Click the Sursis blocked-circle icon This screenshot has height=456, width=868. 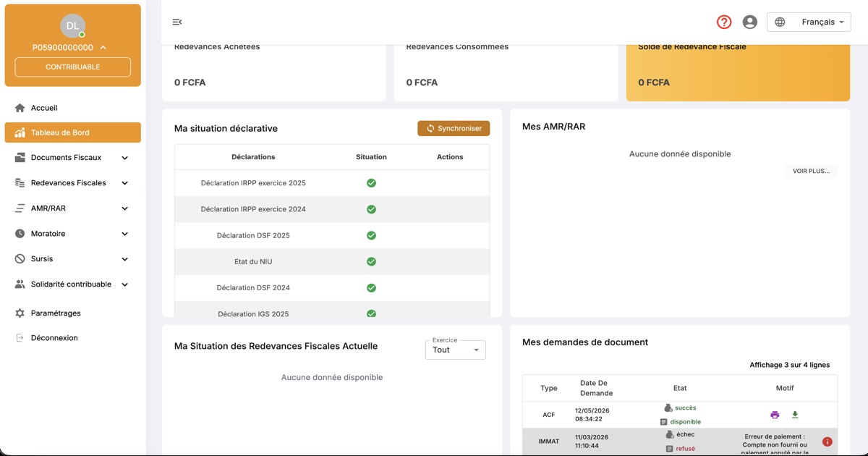point(20,259)
